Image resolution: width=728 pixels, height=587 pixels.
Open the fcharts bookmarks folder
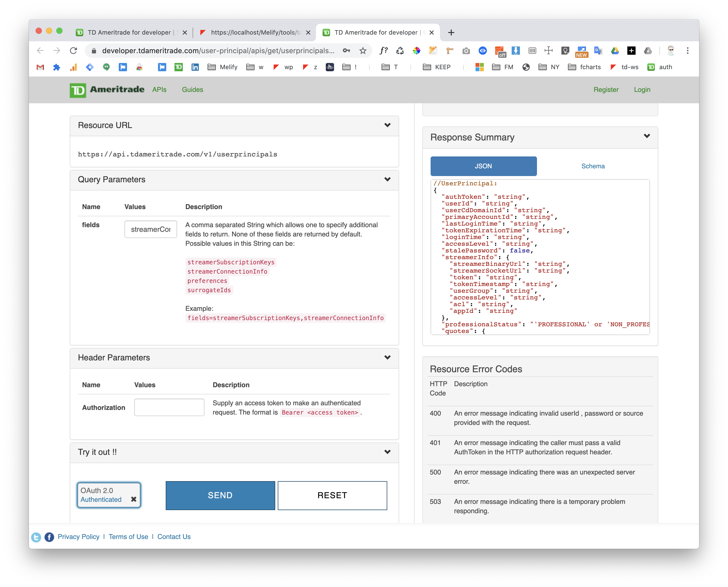(x=584, y=67)
